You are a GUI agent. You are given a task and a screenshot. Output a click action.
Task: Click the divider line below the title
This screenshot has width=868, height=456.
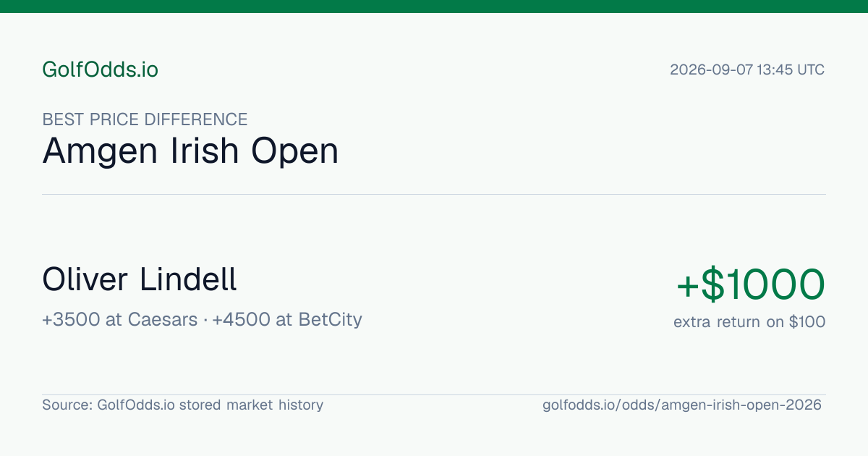coord(434,194)
